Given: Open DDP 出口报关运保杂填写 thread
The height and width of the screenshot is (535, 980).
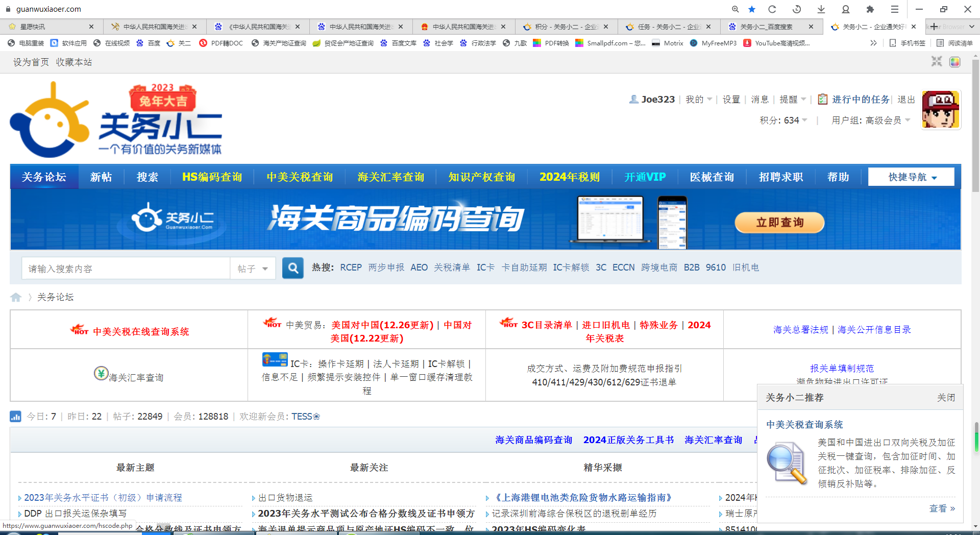Looking at the screenshot, I should click(75, 513).
